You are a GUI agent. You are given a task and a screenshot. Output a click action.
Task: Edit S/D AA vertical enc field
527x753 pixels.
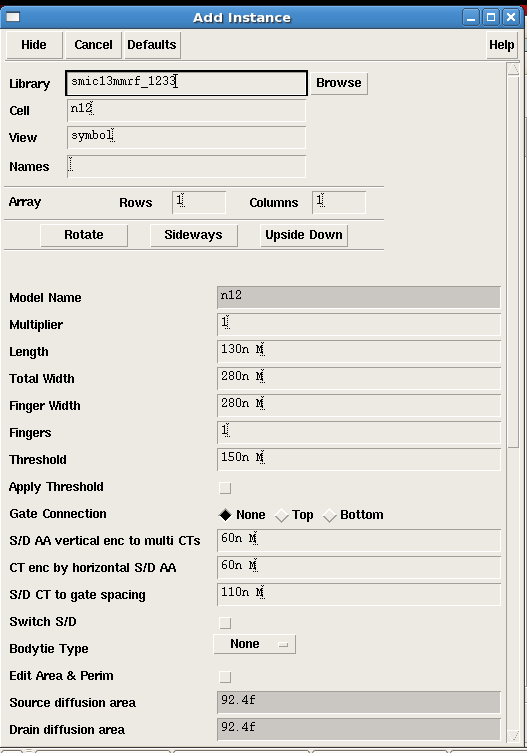point(359,540)
